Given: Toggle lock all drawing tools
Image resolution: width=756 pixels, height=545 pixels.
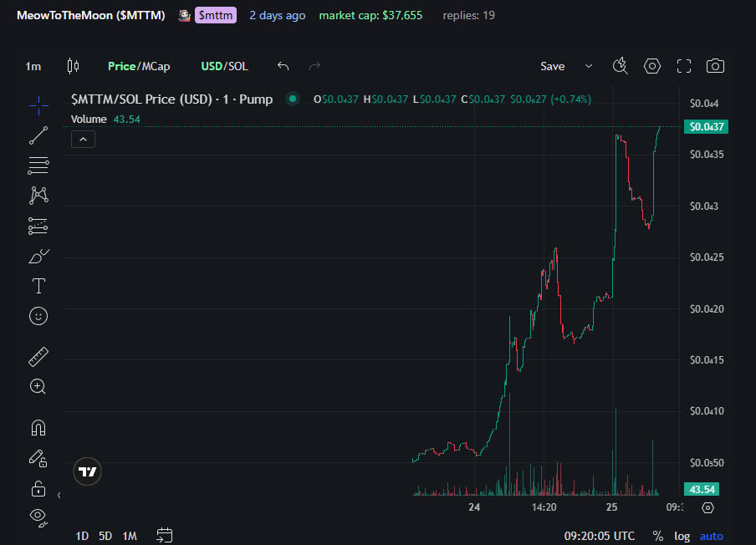Looking at the screenshot, I should (x=38, y=489).
